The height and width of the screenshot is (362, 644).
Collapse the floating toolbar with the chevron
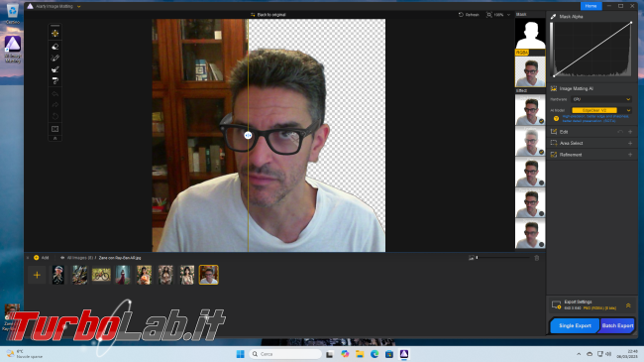[x=55, y=139]
